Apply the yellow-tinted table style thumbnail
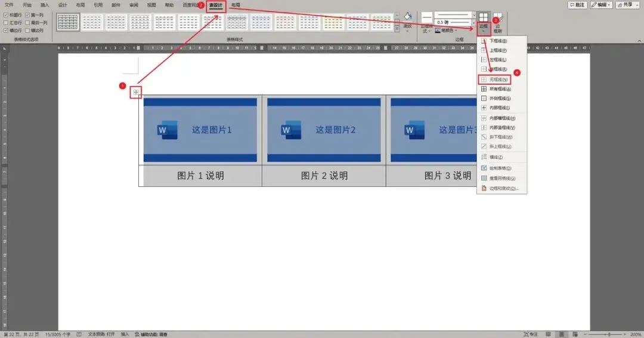This screenshot has width=644, height=338. click(x=333, y=22)
